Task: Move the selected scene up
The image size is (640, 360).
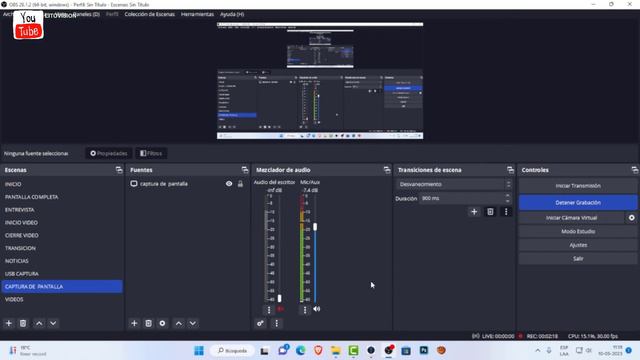Action: 39,323
